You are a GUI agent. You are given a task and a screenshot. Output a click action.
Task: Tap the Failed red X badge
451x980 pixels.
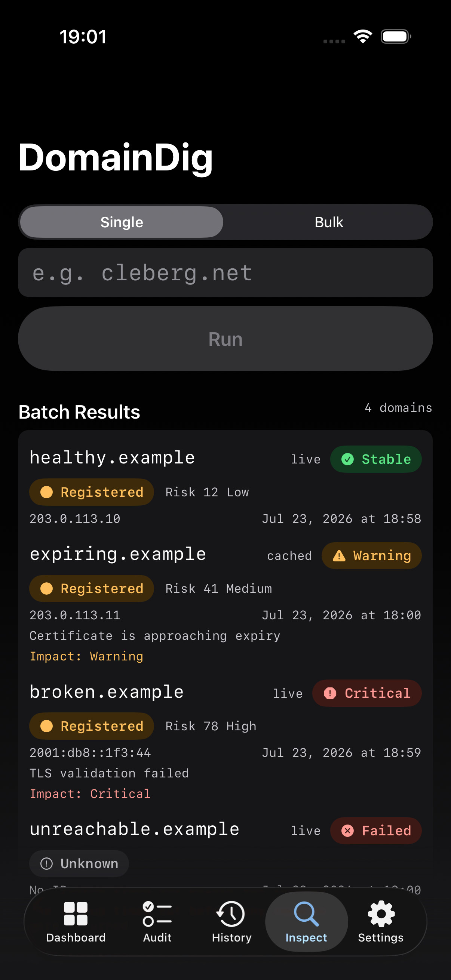point(375,830)
